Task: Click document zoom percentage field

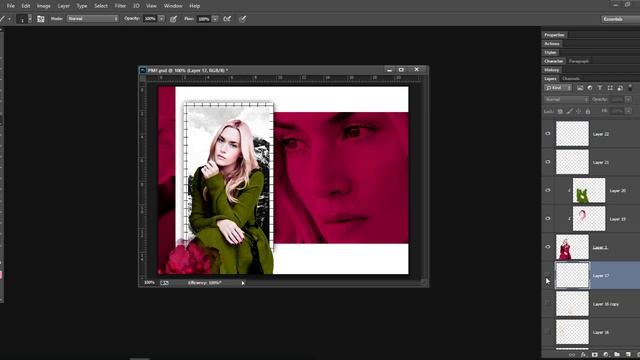Action: pos(149,282)
